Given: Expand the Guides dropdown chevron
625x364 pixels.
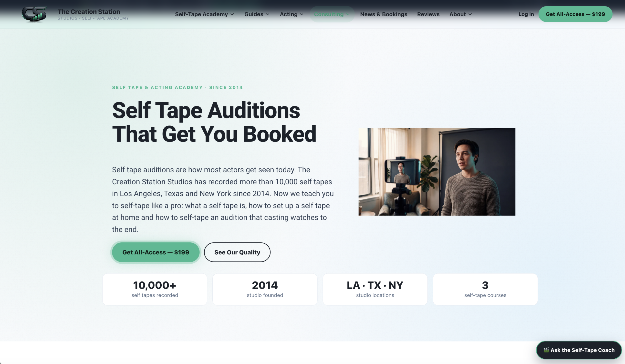Looking at the screenshot, I should click(x=268, y=14).
